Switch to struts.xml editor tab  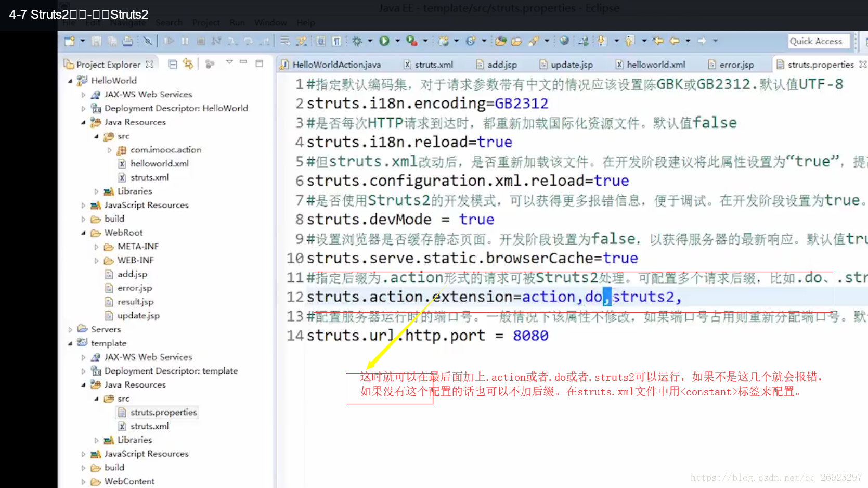(x=428, y=65)
